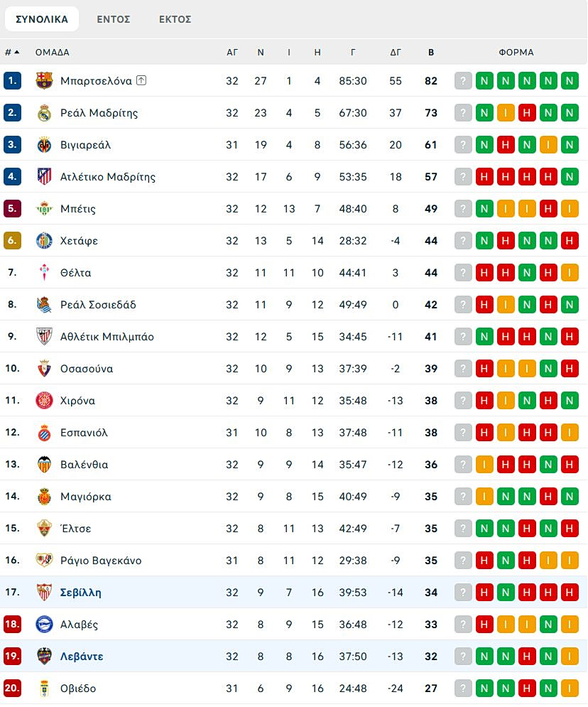The height and width of the screenshot is (707, 588).
Task: Sort standings by Β points column
Action: click(x=431, y=52)
